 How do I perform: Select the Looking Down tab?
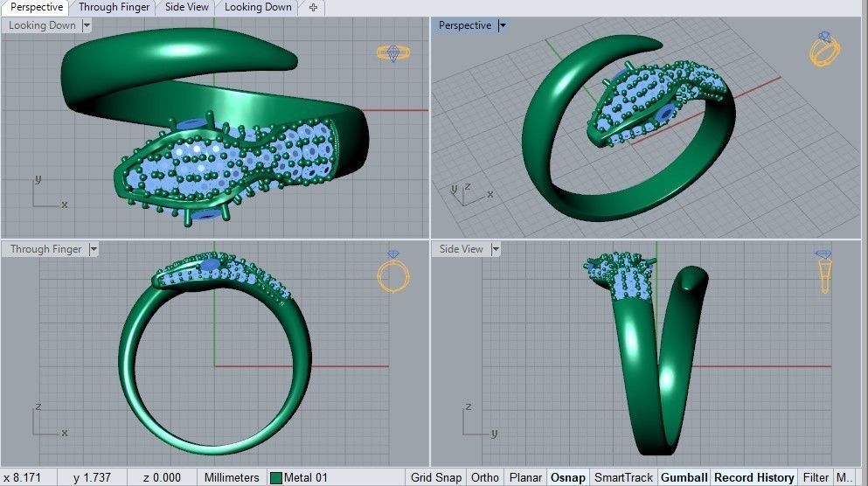(258, 7)
